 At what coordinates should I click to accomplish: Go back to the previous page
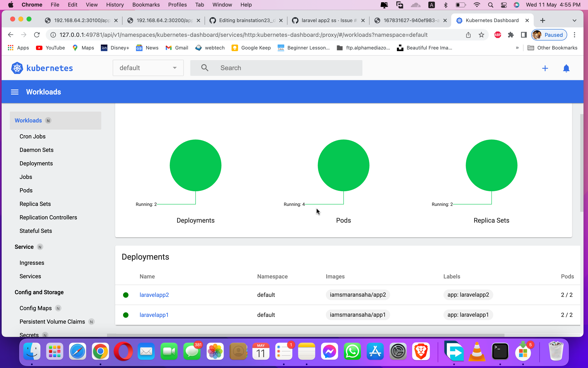[x=10, y=35]
